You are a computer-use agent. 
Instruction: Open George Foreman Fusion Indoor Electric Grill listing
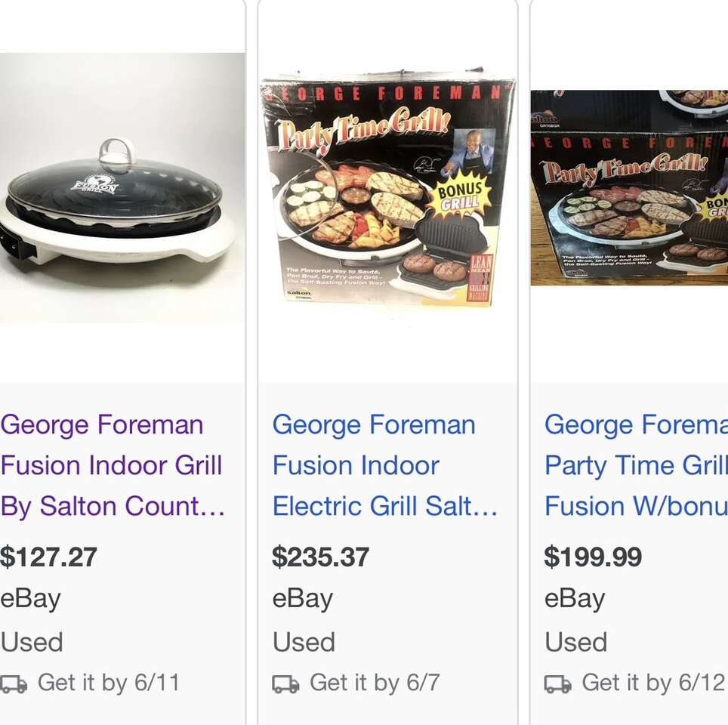point(385,465)
